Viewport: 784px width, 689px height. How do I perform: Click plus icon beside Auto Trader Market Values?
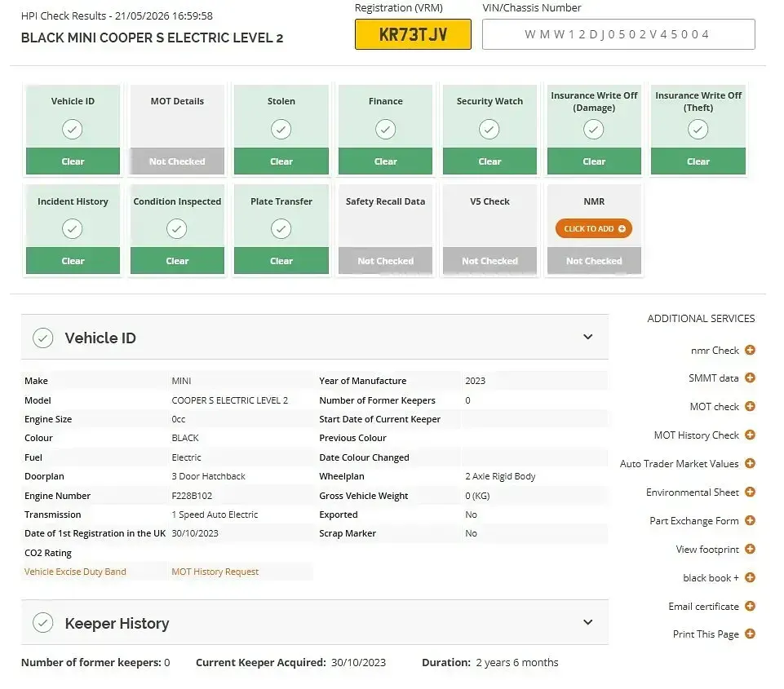pyautogui.click(x=750, y=463)
